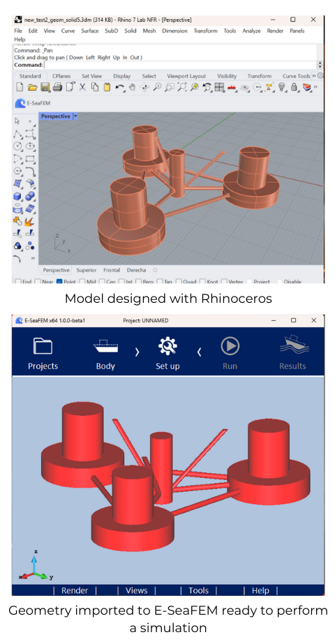Open Views in E-SeaFEM bottom bar
The width and height of the screenshot is (335, 644).
(x=137, y=590)
